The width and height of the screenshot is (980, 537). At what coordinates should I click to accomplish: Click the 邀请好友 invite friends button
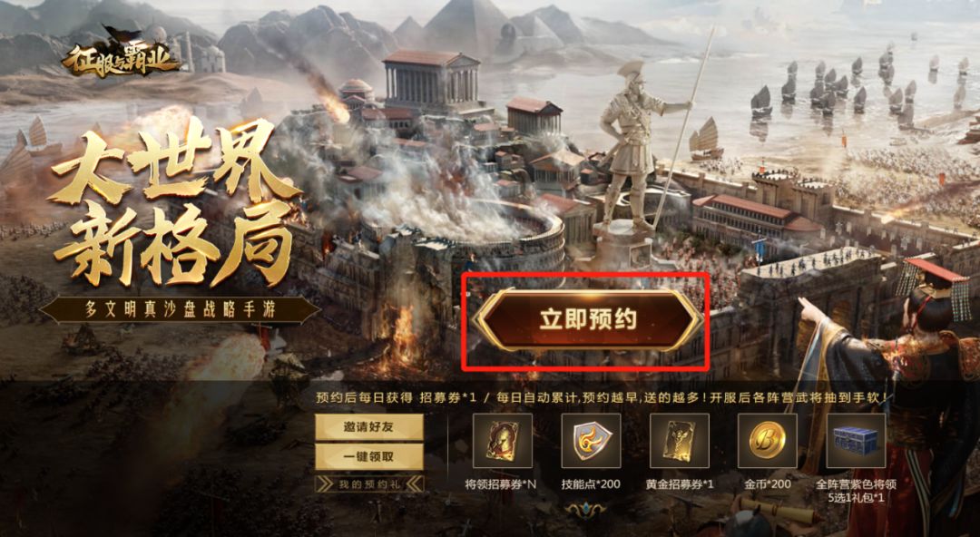pyautogui.click(x=368, y=427)
